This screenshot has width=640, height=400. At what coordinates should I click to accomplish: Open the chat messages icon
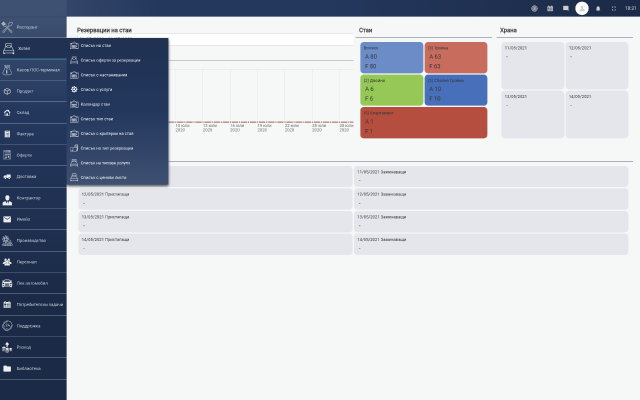(x=566, y=7)
